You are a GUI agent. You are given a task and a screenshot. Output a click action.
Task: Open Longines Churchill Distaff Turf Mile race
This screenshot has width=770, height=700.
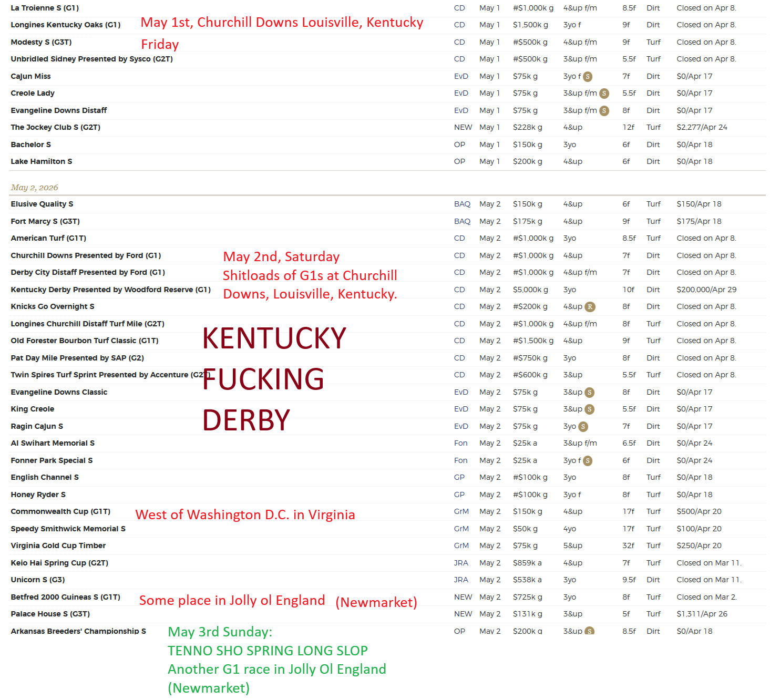[87, 324]
